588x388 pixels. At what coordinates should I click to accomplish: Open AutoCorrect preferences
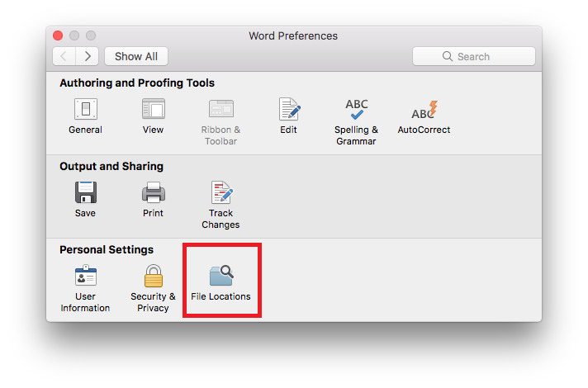pyautogui.click(x=424, y=110)
